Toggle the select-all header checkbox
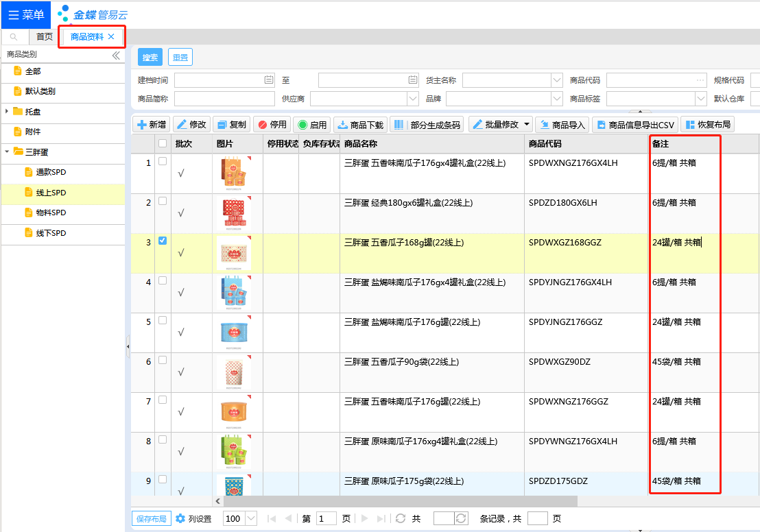The image size is (760, 532). coord(163,144)
